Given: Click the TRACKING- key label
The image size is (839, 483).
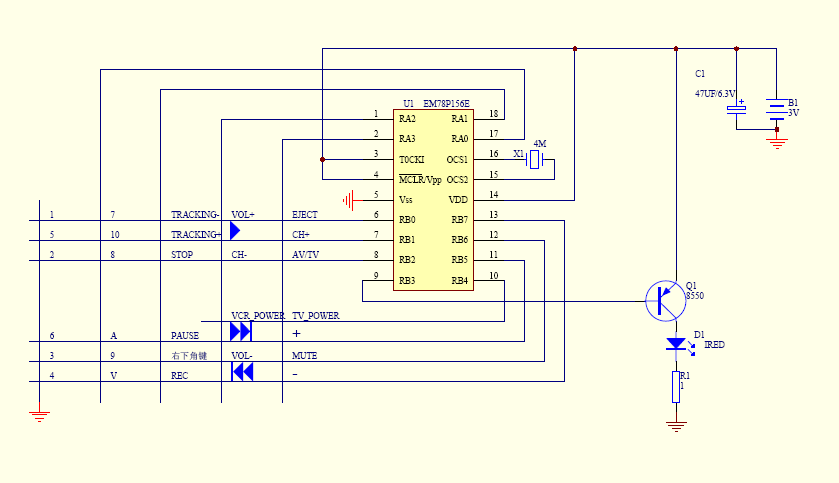Looking at the screenshot, I should point(195,214).
